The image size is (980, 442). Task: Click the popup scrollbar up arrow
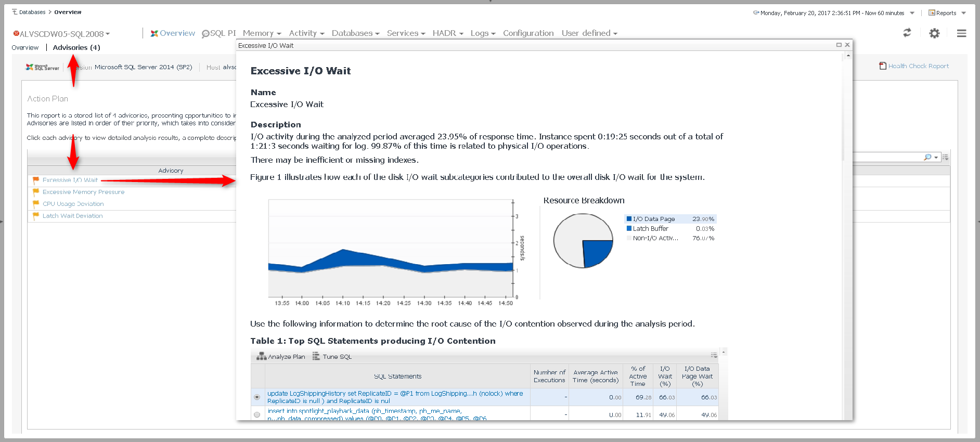(x=848, y=55)
